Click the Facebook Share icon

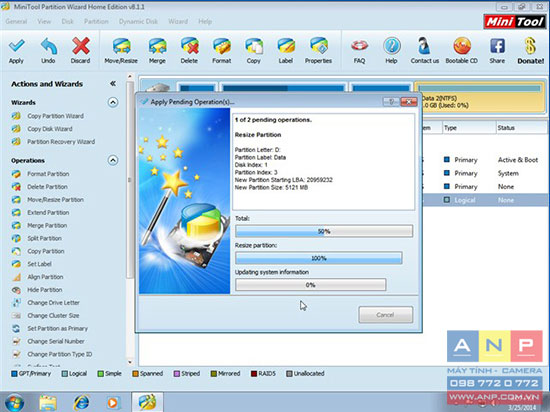tap(497, 46)
